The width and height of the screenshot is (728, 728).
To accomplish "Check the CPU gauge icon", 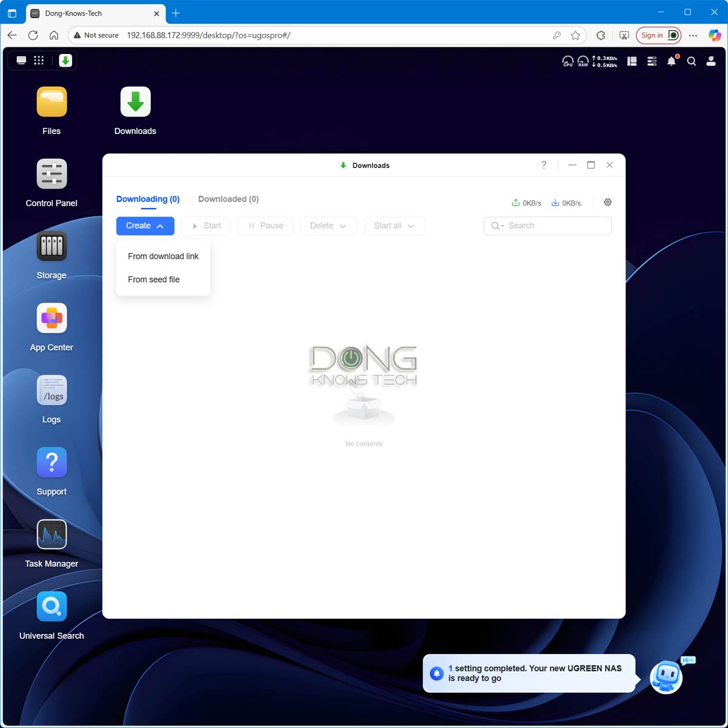I will pos(568,61).
